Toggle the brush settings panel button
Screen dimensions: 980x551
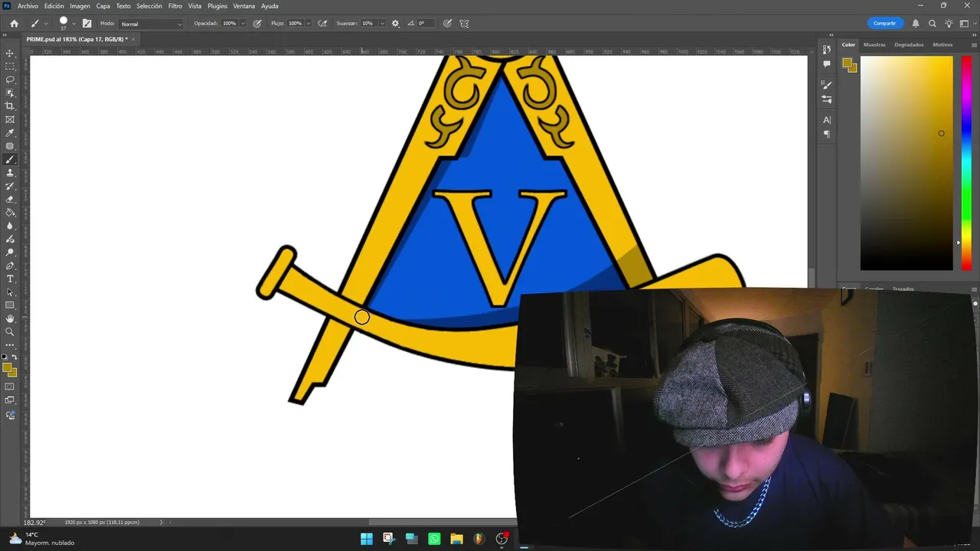(87, 24)
